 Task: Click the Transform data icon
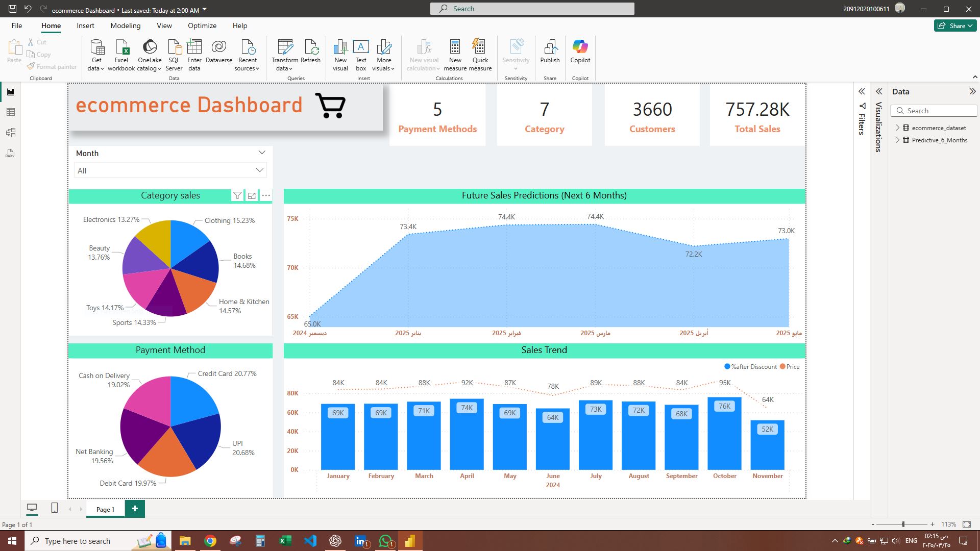coord(285,47)
